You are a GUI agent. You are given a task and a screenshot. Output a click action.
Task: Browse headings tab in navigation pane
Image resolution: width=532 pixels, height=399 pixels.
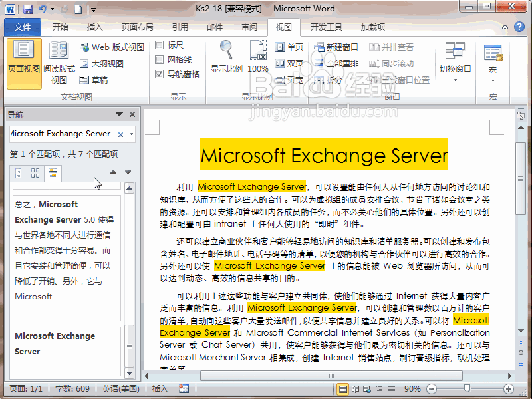pos(19,173)
